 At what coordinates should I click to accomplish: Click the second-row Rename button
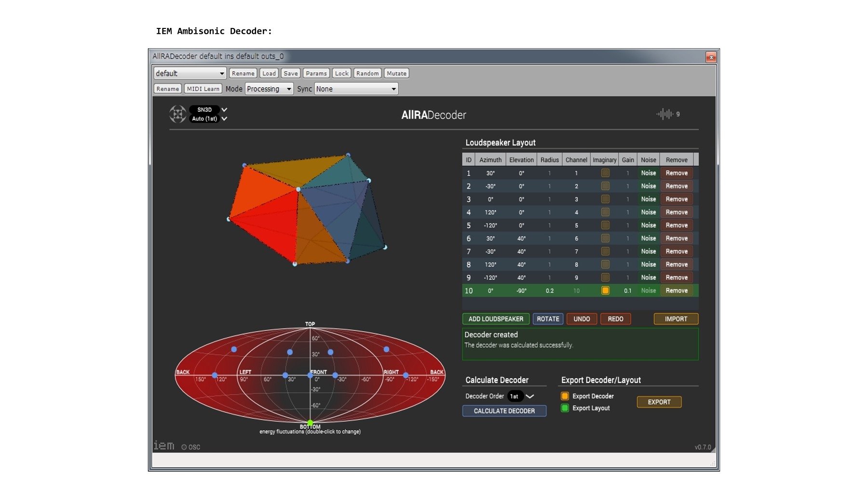tap(167, 89)
